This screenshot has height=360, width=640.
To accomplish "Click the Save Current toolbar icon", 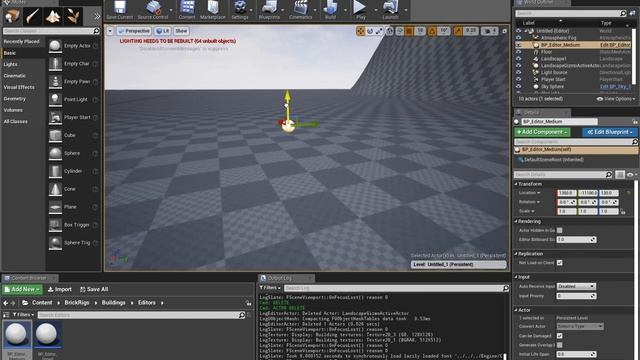I will coord(120,10).
